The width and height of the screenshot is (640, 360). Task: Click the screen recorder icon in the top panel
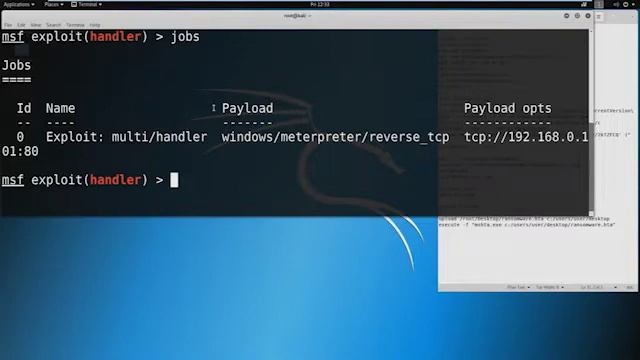pos(584,4)
